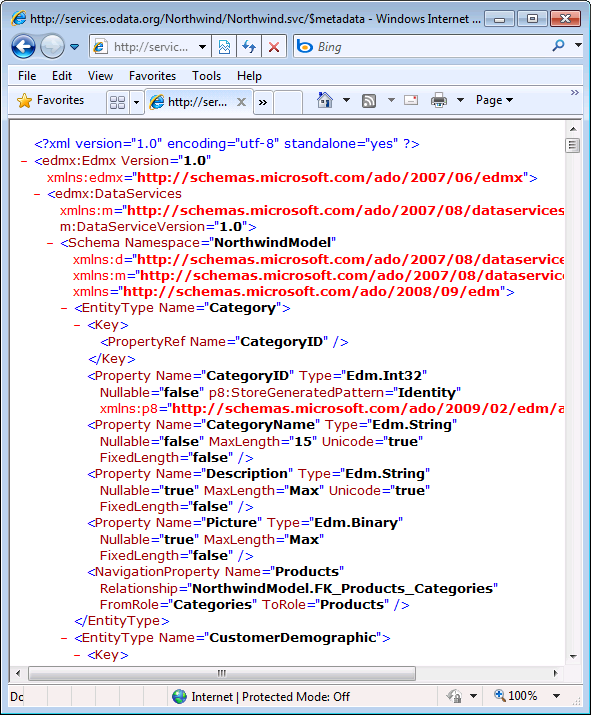Click the Internet zone globe icon
This screenshot has height=715, width=591.
coord(180,696)
